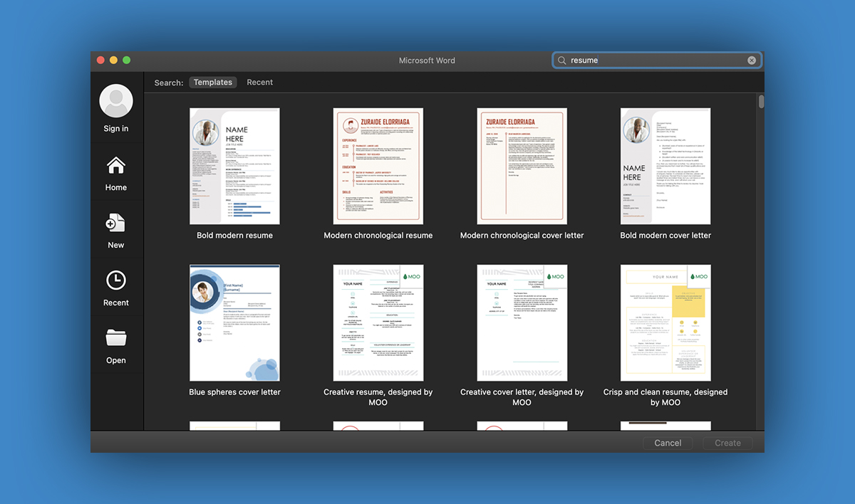The height and width of the screenshot is (504, 855).
Task: Choose the Modern chronological cover letter
Action: pyautogui.click(x=522, y=165)
